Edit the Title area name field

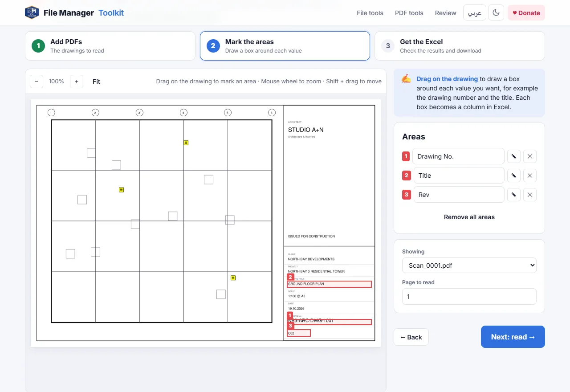point(459,176)
